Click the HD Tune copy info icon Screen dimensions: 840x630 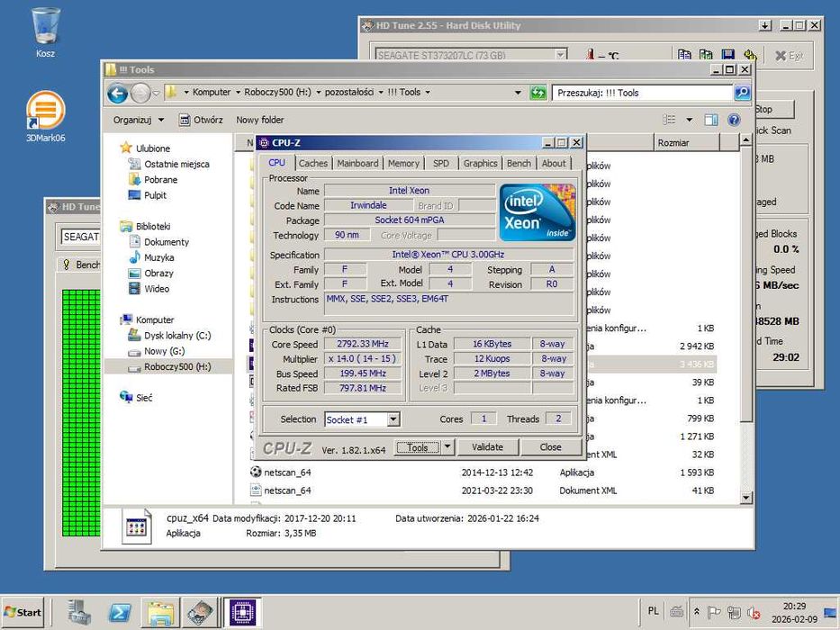pos(684,55)
